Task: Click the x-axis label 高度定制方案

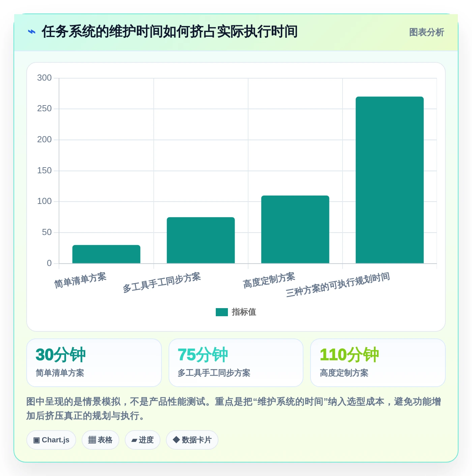Action: point(269,280)
